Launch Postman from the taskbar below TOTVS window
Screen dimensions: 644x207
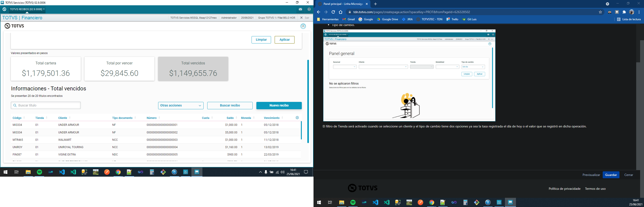click(x=107, y=172)
